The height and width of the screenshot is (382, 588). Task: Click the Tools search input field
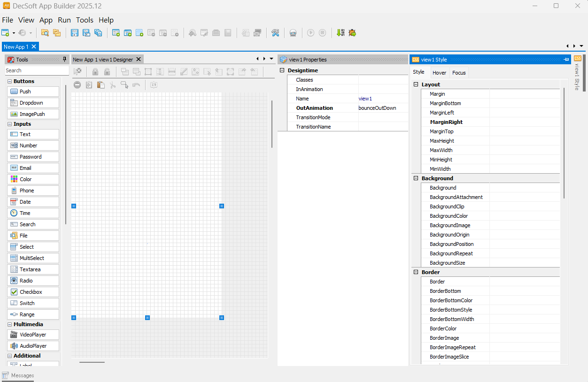click(x=37, y=70)
